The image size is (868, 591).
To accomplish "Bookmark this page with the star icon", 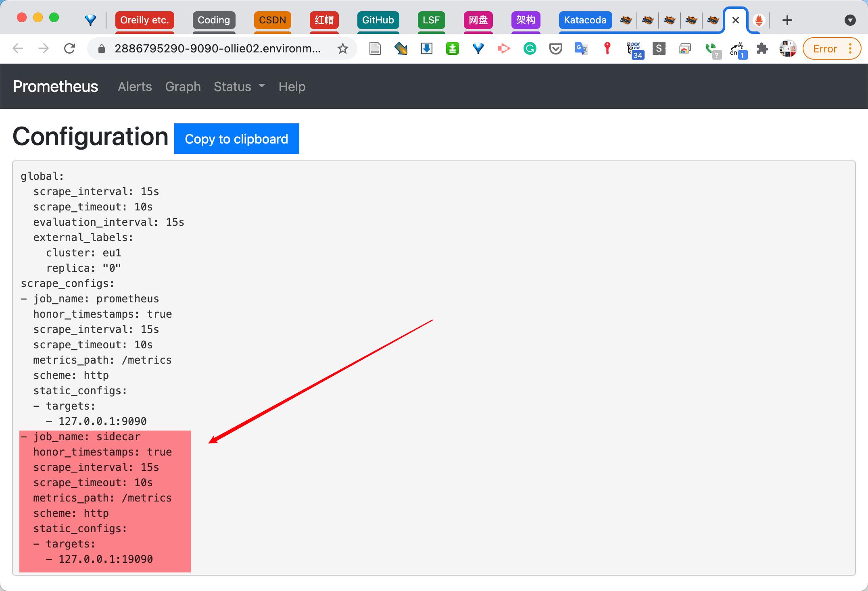I will click(x=343, y=49).
